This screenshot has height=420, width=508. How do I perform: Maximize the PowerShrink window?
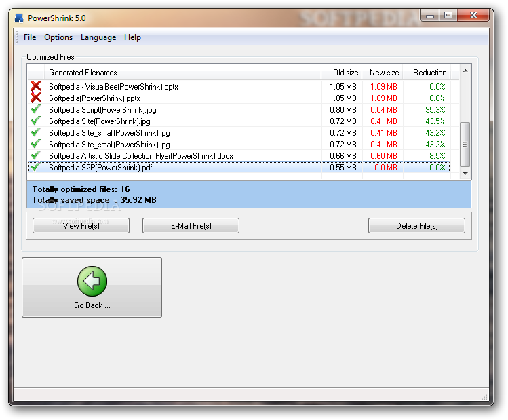click(x=448, y=15)
